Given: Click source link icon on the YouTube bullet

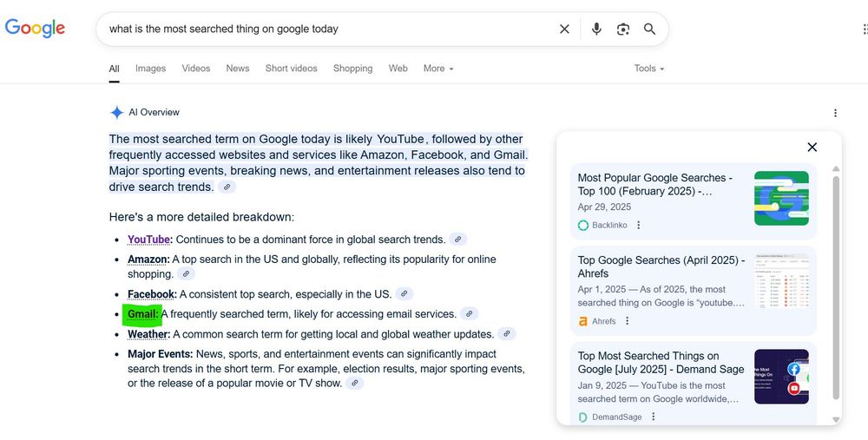Looking at the screenshot, I should (x=457, y=240).
